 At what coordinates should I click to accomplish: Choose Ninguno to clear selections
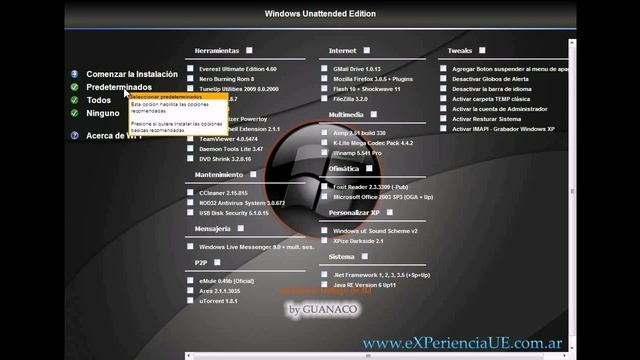(x=103, y=113)
